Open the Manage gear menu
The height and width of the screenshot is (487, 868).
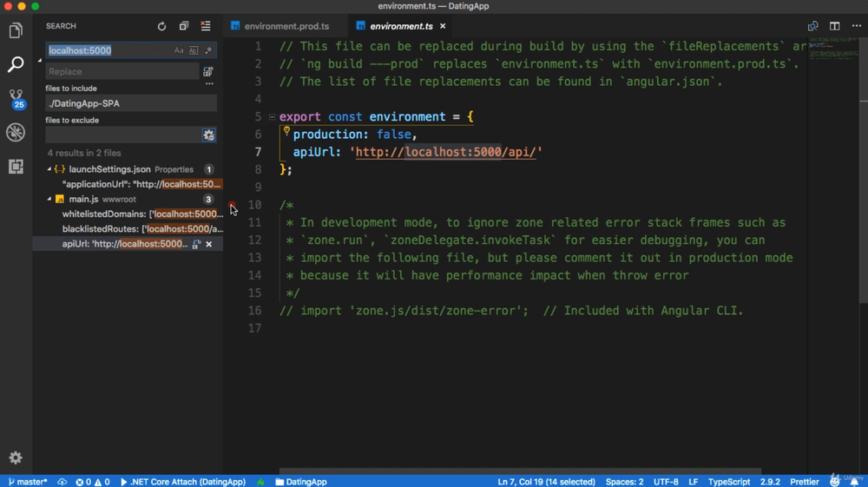pos(16,457)
